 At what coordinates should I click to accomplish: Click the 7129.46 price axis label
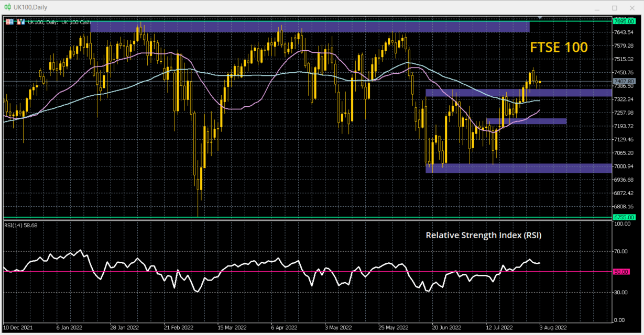(x=624, y=140)
